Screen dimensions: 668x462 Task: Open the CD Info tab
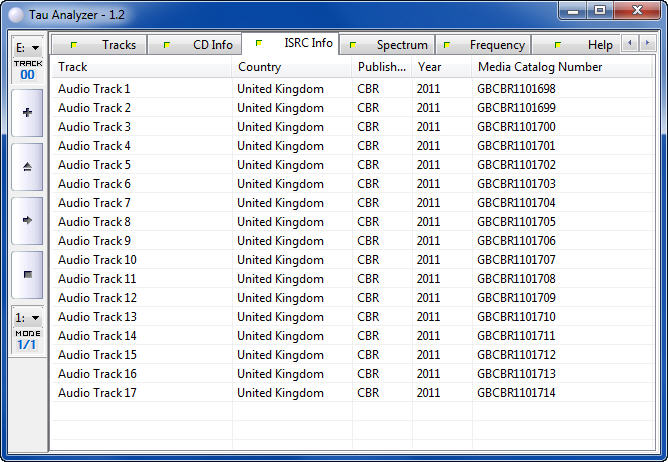tap(202, 45)
